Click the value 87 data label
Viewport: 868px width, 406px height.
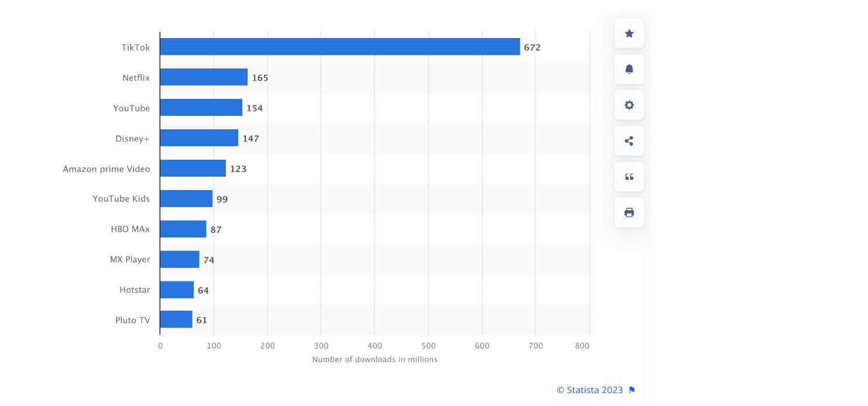[x=216, y=230]
